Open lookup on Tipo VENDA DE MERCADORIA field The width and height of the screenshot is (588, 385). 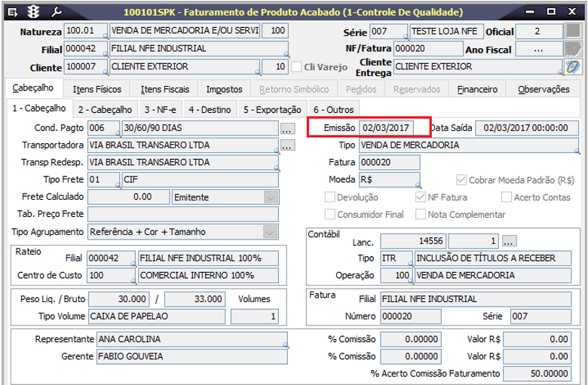coord(577,151)
